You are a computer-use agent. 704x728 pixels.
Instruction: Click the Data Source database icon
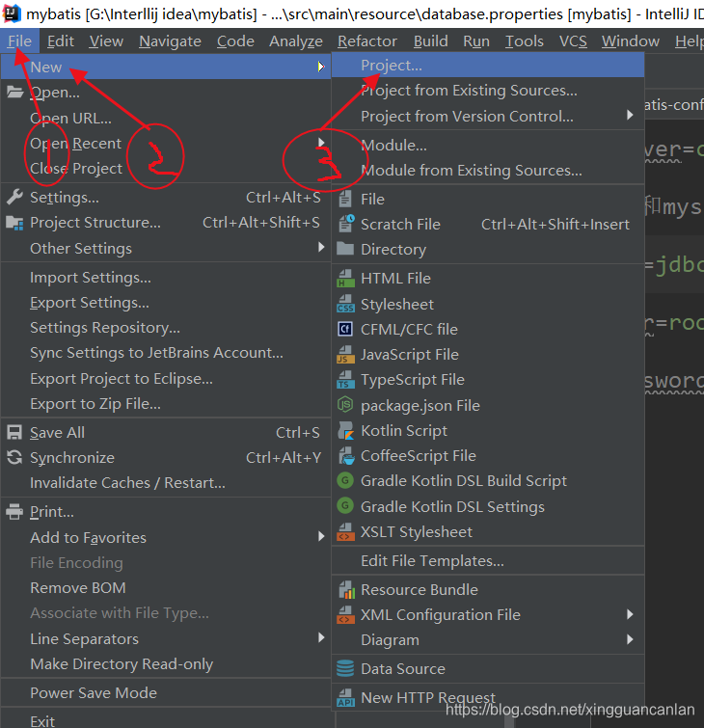pos(345,668)
